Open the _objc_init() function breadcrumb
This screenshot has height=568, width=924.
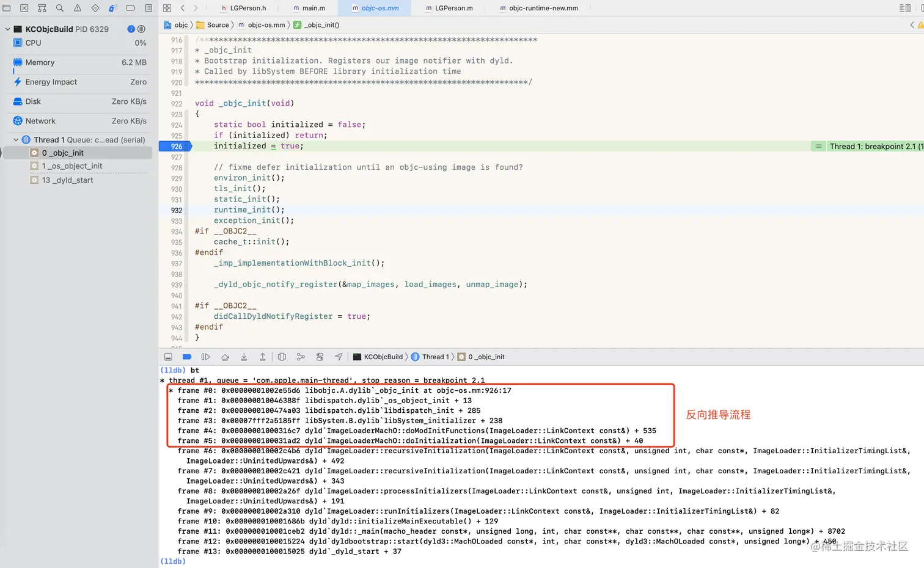[316, 25]
